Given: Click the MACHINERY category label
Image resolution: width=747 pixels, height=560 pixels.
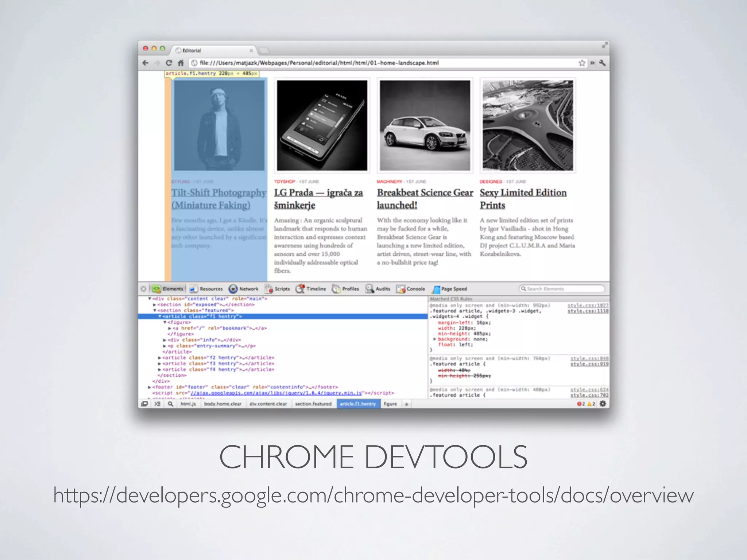Looking at the screenshot, I should coord(389,182).
